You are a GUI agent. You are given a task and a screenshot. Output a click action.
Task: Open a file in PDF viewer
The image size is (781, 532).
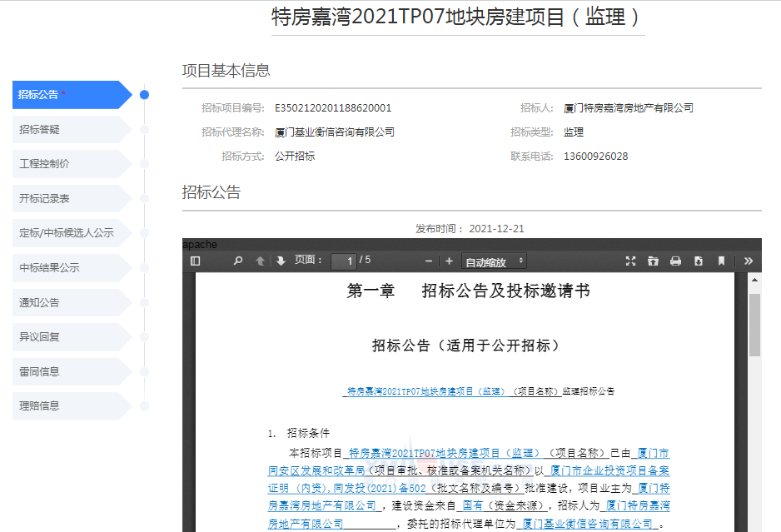653,261
